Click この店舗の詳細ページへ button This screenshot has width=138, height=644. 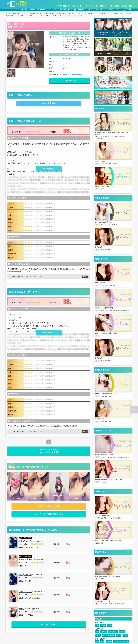pos(69,80)
